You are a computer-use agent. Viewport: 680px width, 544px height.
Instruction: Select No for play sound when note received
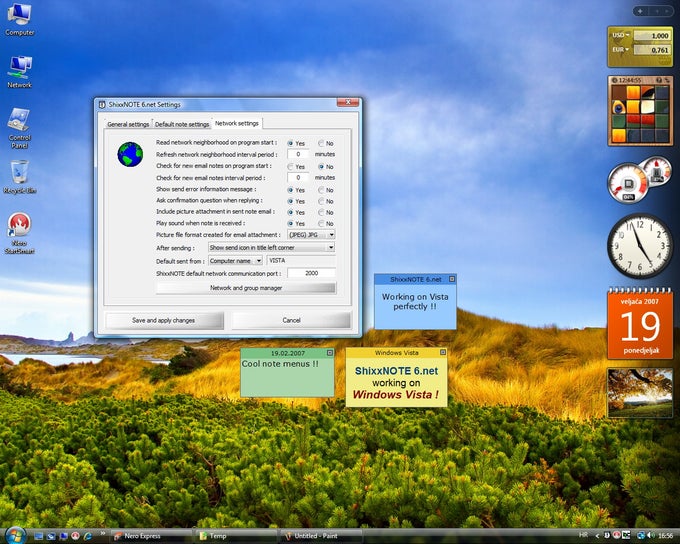point(321,224)
